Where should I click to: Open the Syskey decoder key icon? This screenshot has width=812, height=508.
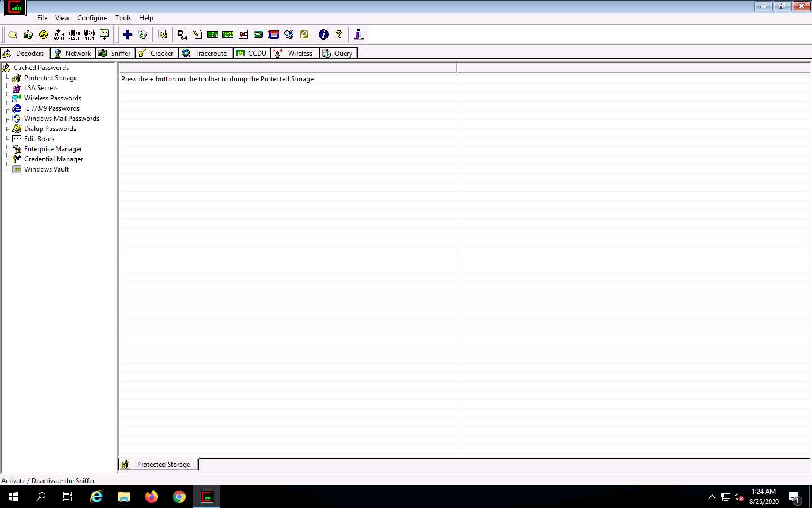coord(304,35)
